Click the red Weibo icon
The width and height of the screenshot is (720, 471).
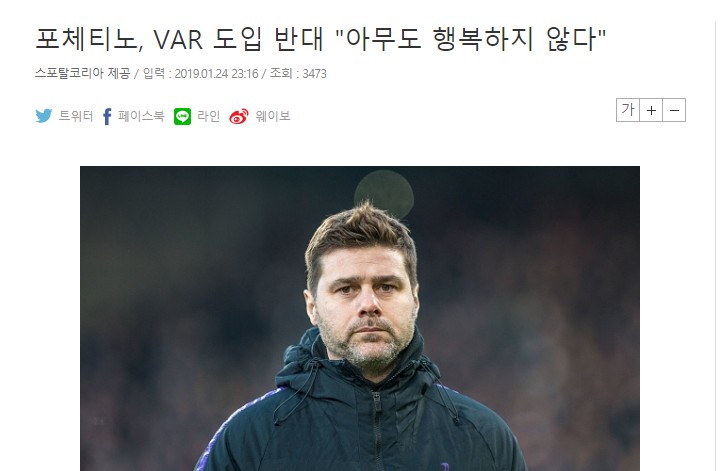coord(239,116)
